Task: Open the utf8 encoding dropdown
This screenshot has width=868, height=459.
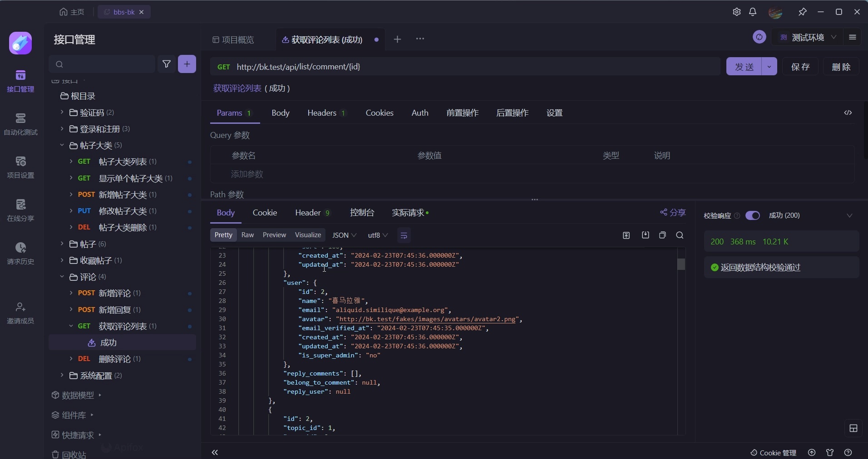Action: (x=377, y=235)
